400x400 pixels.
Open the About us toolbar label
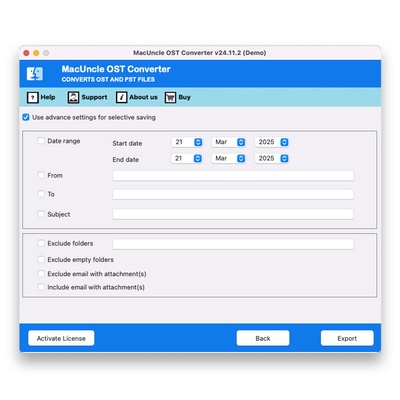(x=143, y=97)
